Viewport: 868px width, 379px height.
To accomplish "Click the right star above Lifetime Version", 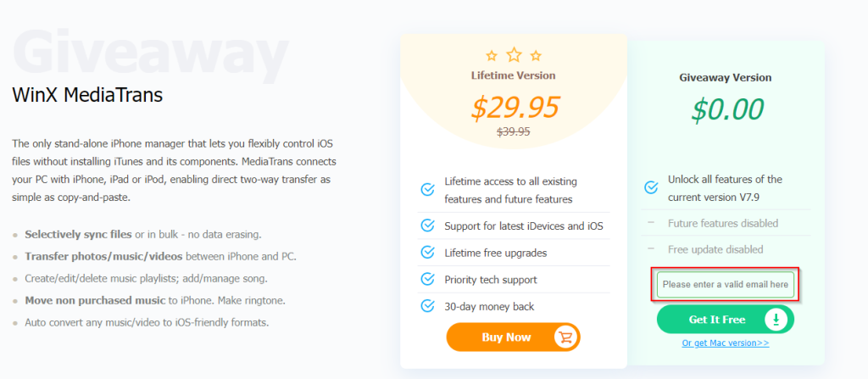I will click(536, 55).
